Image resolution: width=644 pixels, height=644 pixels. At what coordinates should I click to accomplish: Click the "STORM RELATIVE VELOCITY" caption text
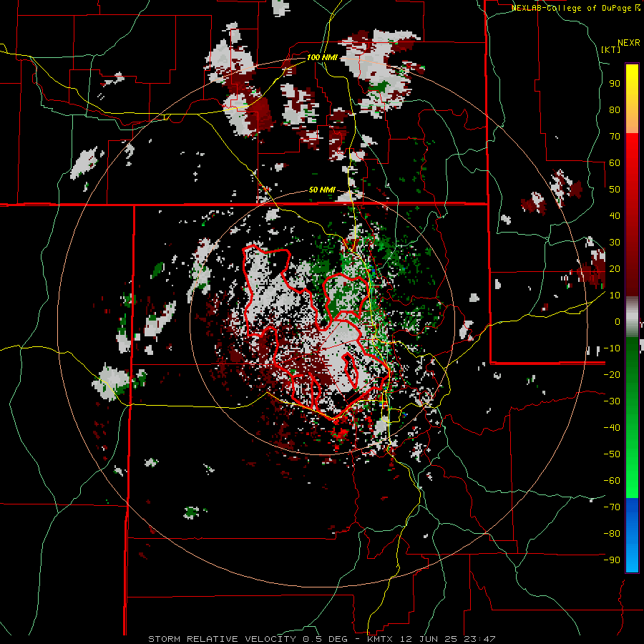click(x=222, y=639)
